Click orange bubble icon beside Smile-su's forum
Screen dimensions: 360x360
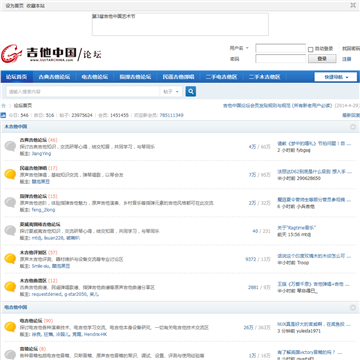click(10, 259)
